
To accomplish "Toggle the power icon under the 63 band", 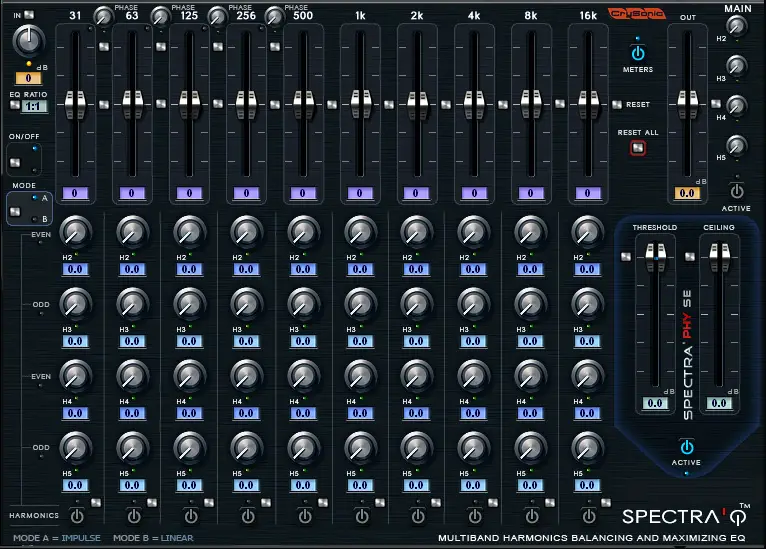I will [x=134, y=516].
